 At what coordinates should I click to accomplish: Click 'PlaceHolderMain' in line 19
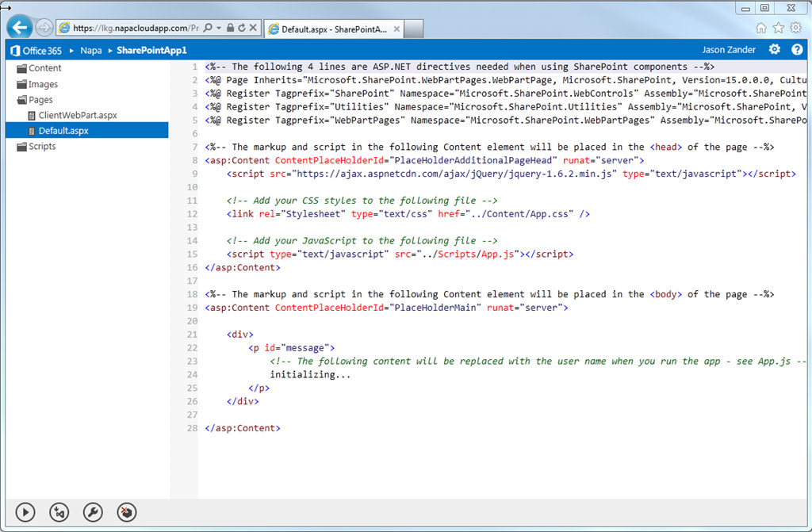point(435,308)
